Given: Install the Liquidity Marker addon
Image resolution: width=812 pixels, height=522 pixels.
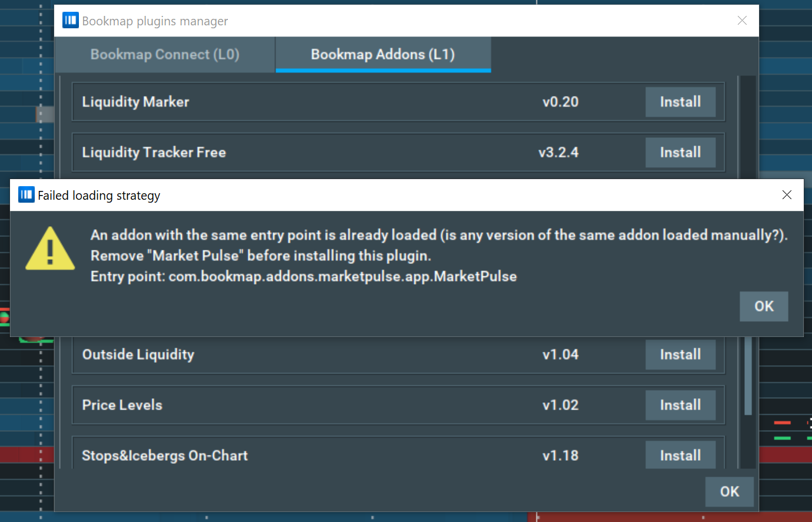Looking at the screenshot, I should click(x=680, y=102).
